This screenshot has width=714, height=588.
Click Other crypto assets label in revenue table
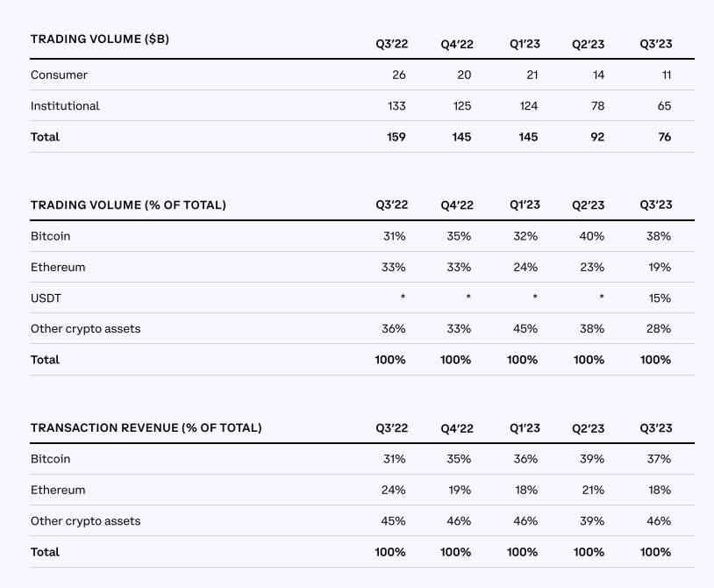[x=86, y=520]
